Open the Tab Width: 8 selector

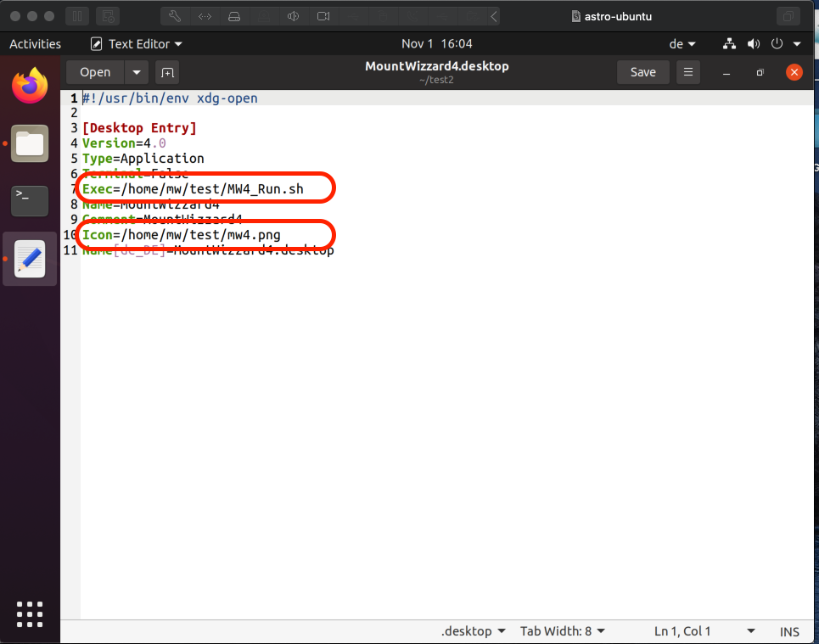point(562,631)
